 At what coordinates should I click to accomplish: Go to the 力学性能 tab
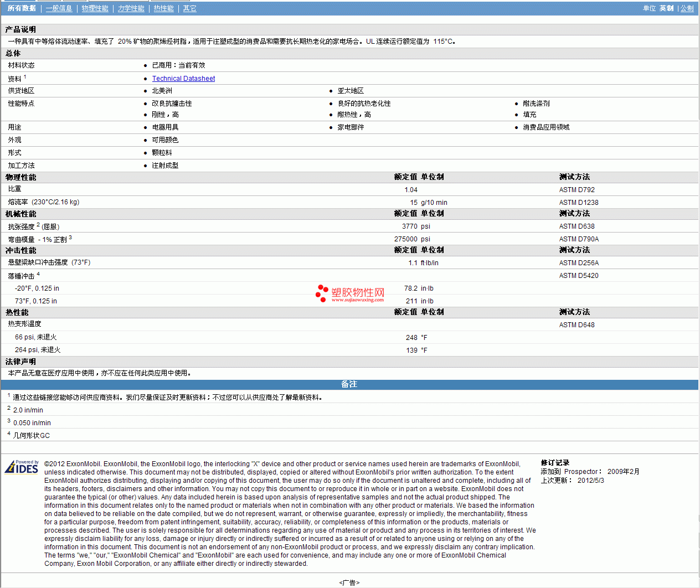coord(131,8)
